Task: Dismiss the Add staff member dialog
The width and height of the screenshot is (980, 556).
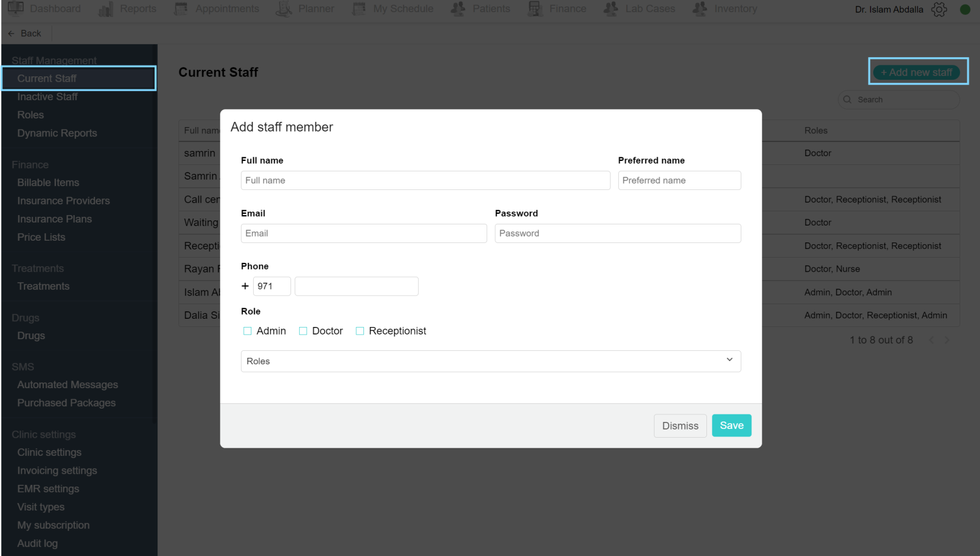Action: pos(680,426)
